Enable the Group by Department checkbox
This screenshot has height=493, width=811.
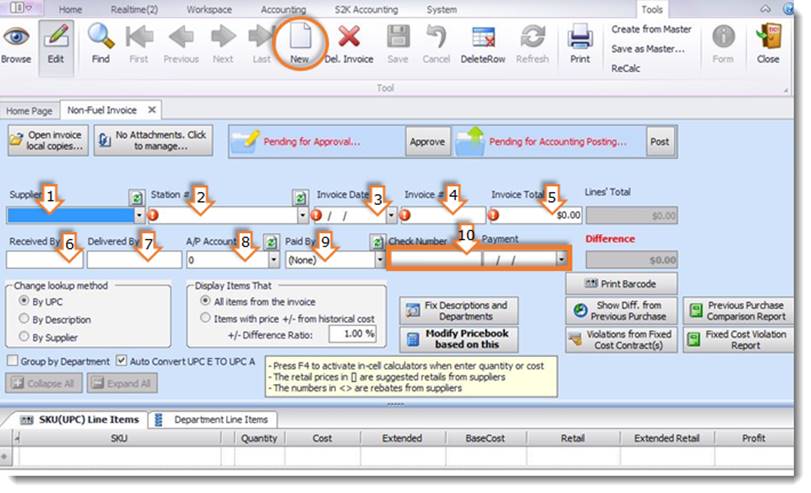[12, 360]
